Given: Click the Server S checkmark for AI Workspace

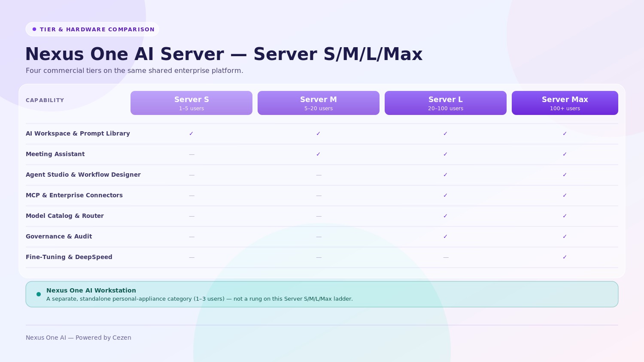Looking at the screenshot, I should [x=191, y=133].
